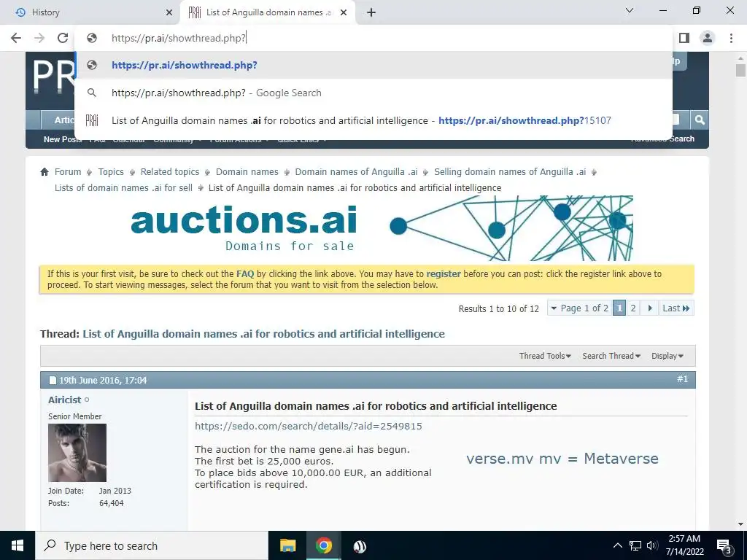Open the taskbar clock 2:57 AM
This screenshot has width=747, height=560.
(x=684, y=545)
